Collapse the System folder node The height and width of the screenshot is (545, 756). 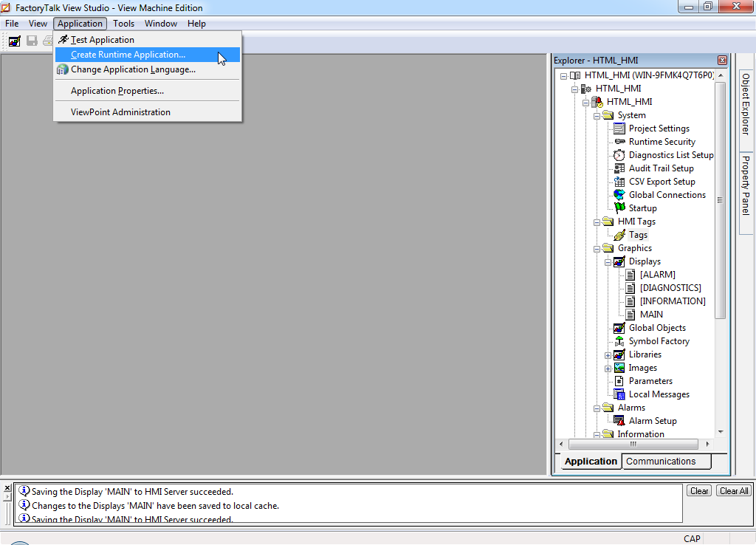pos(597,116)
